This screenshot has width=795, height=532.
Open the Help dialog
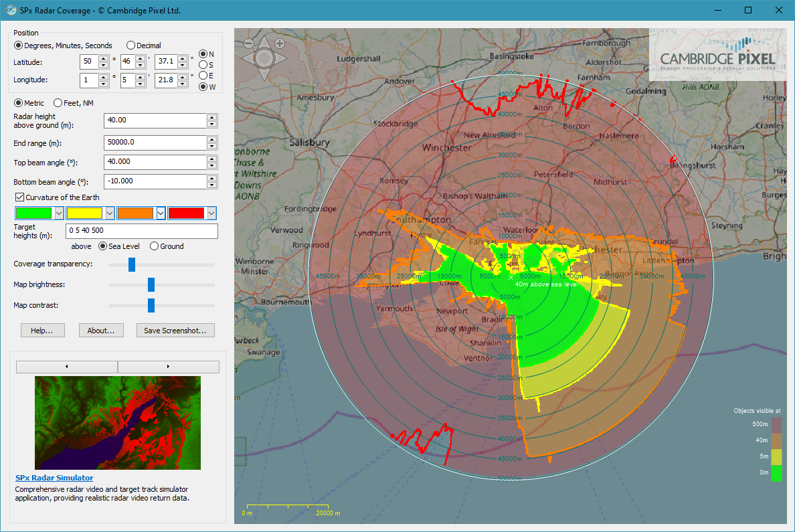(42, 330)
